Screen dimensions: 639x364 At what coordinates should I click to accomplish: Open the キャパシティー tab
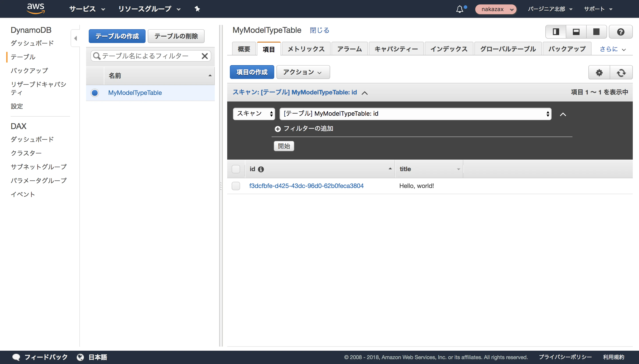pyautogui.click(x=396, y=49)
